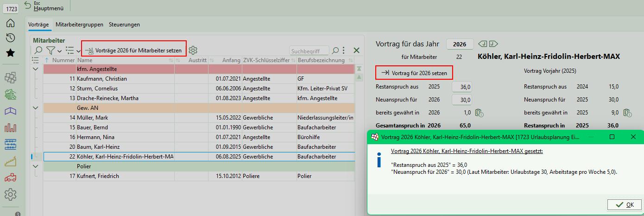Open the Home icon in sidebar
Image resolution: width=644 pixels, height=216 pixels.
(x=10, y=23)
